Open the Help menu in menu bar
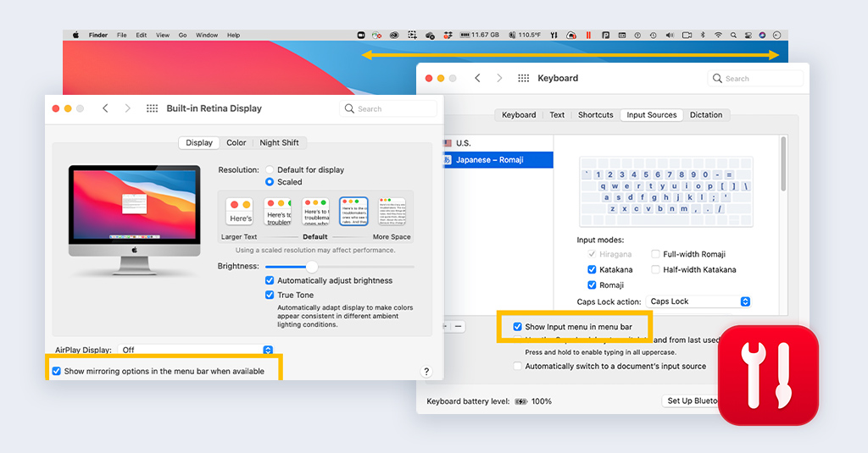Image resolution: width=868 pixels, height=453 pixels. tap(234, 35)
